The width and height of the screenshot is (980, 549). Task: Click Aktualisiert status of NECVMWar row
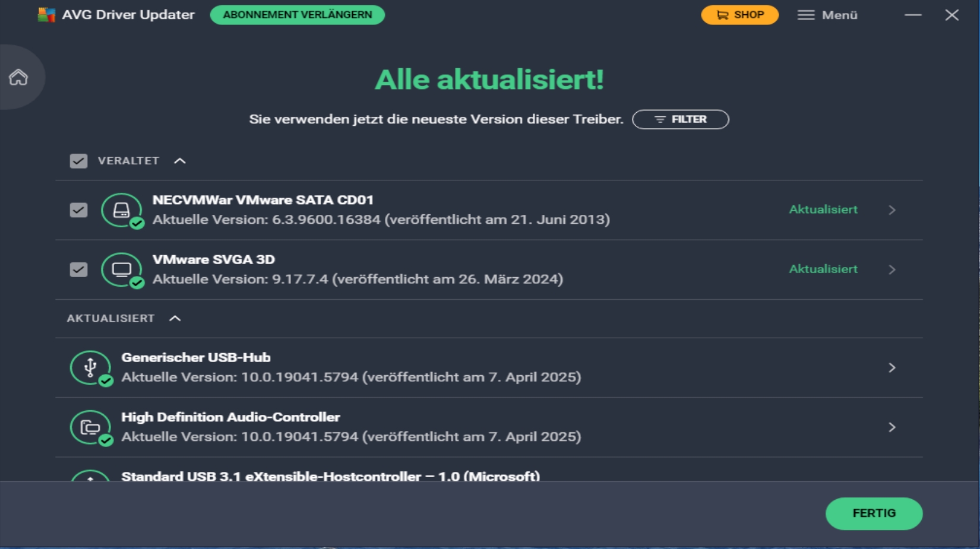point(823,210)
